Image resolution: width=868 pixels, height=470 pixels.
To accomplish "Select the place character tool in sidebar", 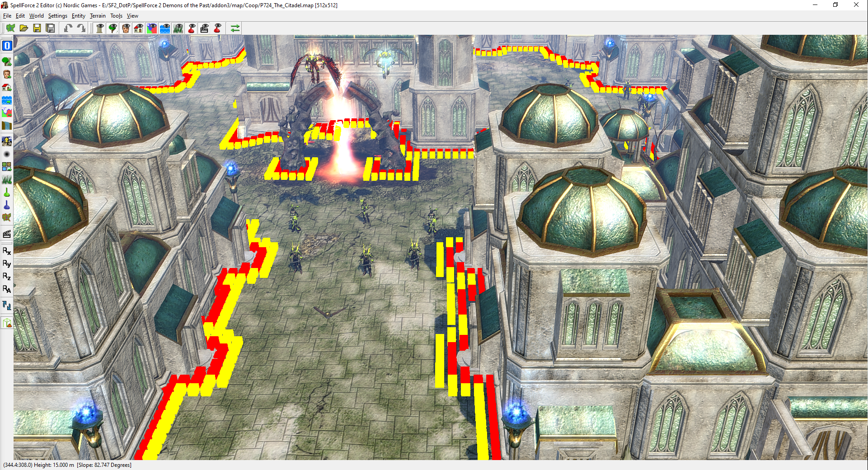I will pyautogui.click(x=7, y=74).
